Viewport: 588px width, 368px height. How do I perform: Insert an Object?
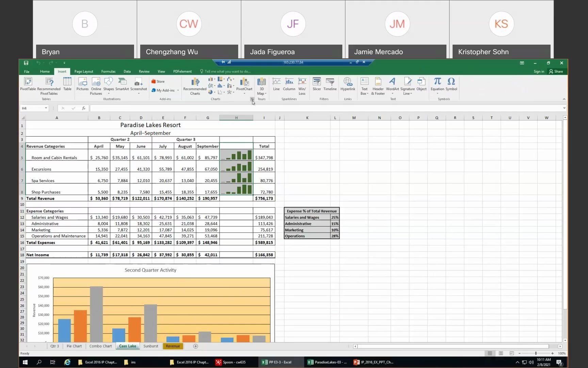click(x=422, y=84)
